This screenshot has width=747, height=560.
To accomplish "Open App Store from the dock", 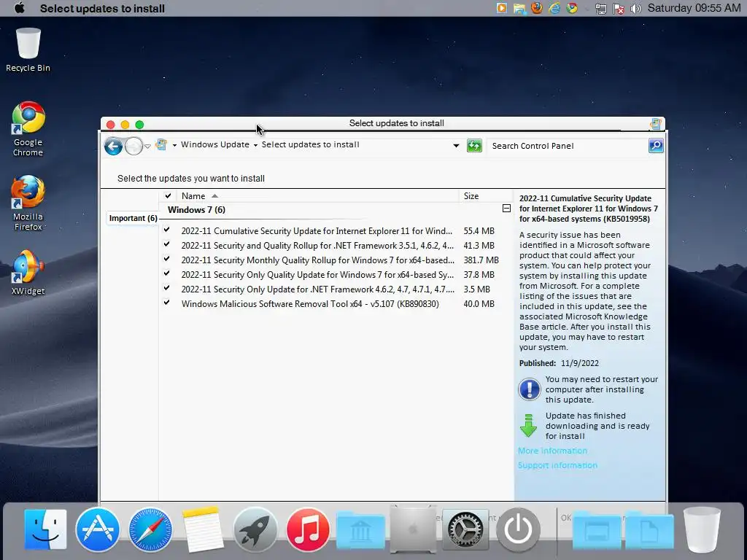I will (x=98, y=529).
